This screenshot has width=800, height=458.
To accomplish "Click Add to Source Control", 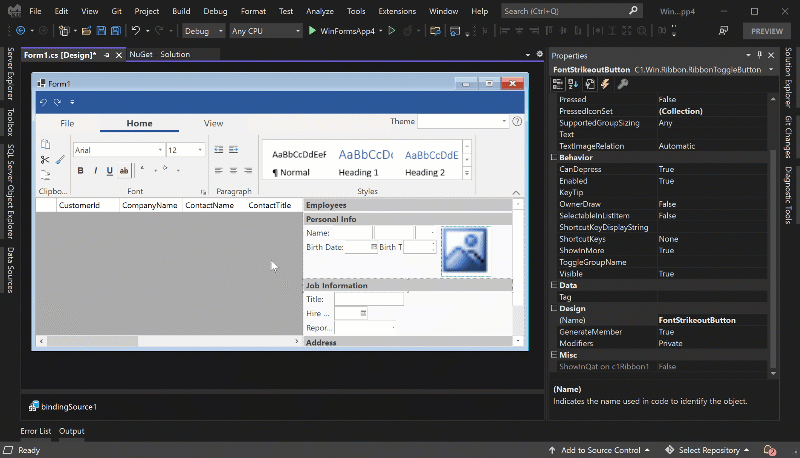I will [599, 450].
